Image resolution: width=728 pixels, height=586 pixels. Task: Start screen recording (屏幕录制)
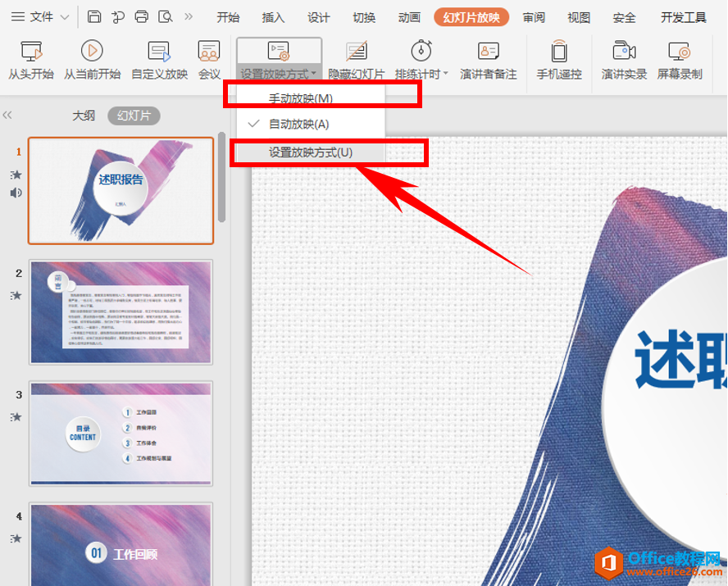pyautogui.click(x=680, y=61)
